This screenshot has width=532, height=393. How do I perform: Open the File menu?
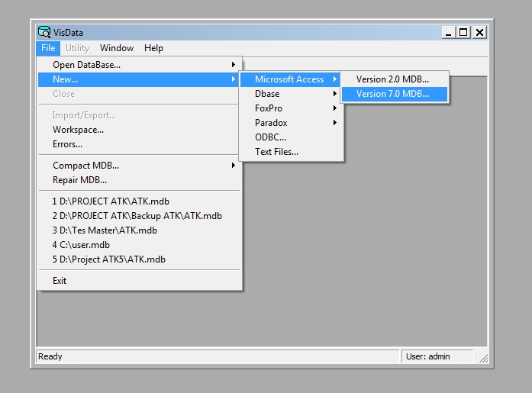pyautogui.click(x=48, y=48)
